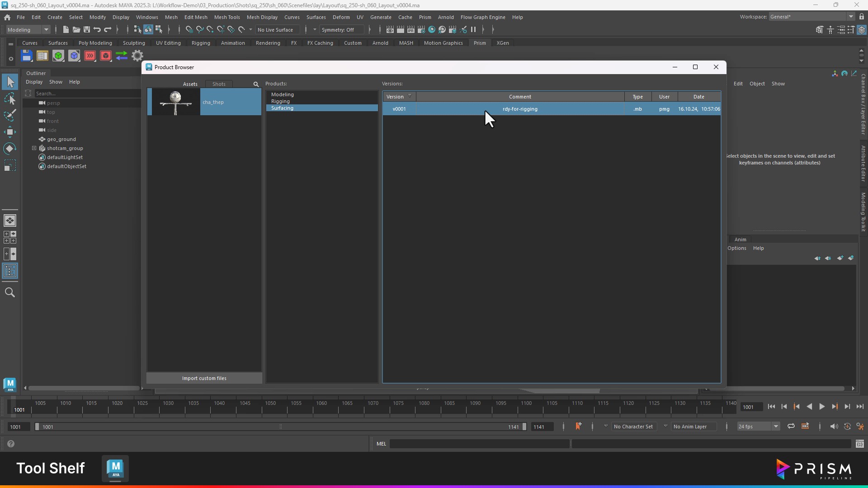Viewport: 868px width, 488px height.
Task: Click the range slider end handle
Action: coord(524,427)
